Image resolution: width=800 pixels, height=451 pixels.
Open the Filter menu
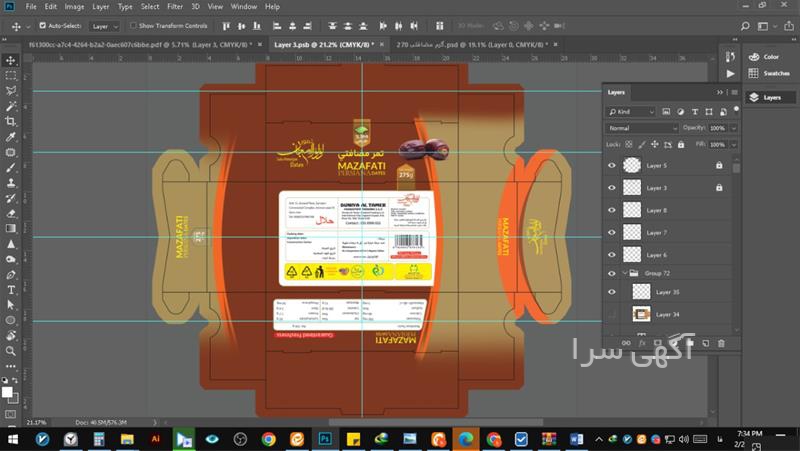(174, 7)
